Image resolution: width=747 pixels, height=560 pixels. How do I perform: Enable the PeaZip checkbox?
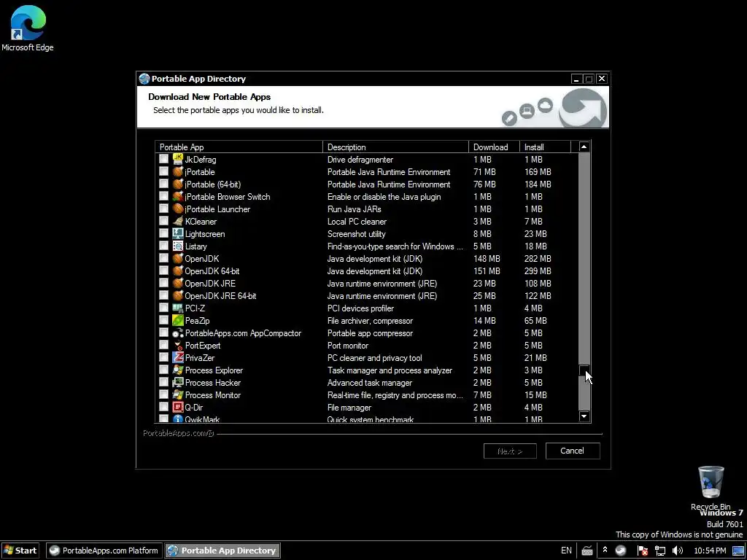click(163, 319)
